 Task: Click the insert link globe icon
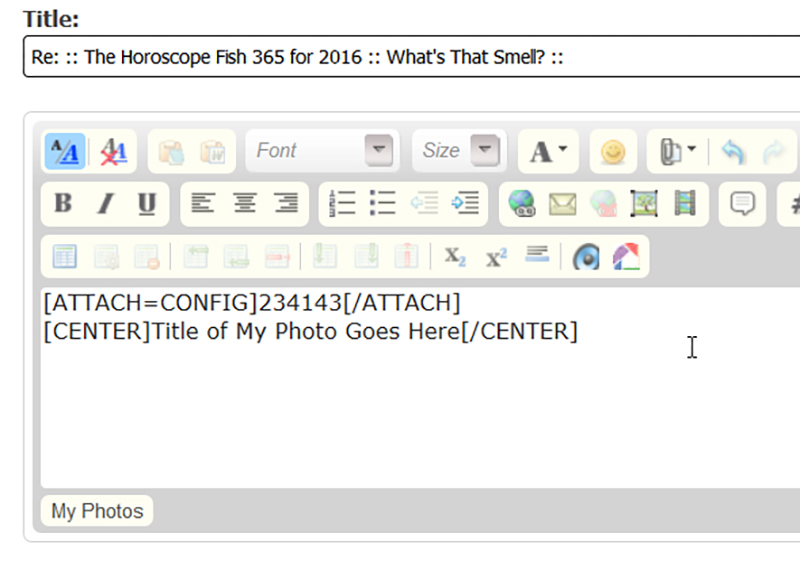[x=522, y=204]
